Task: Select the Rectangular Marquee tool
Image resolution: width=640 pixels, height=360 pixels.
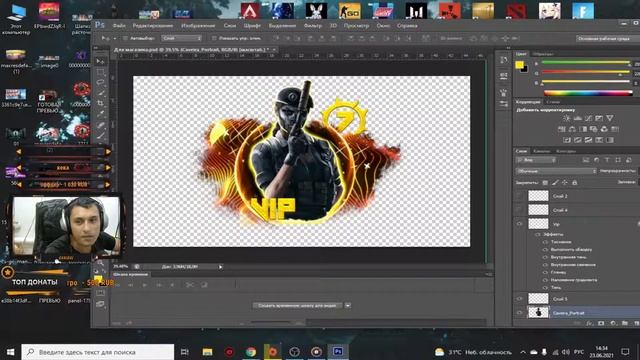Action: click(100, 72)
